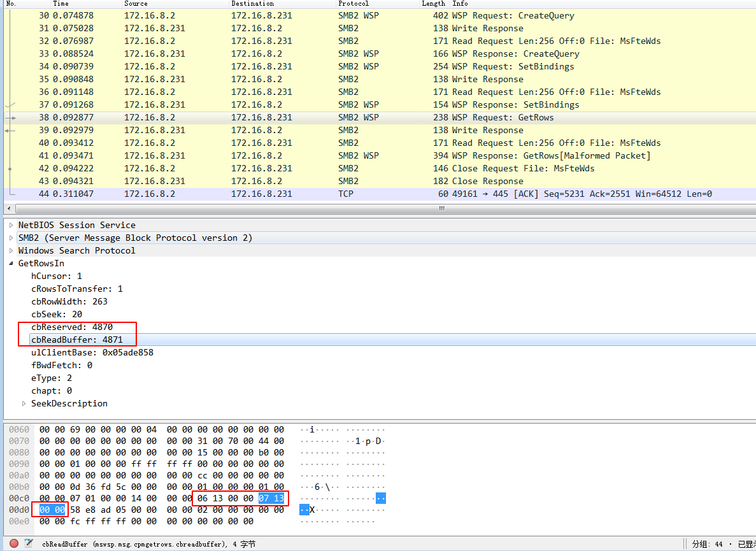Select packet 31 Write Response row
This screenshot has height=551, width=756.
(380, 29)
